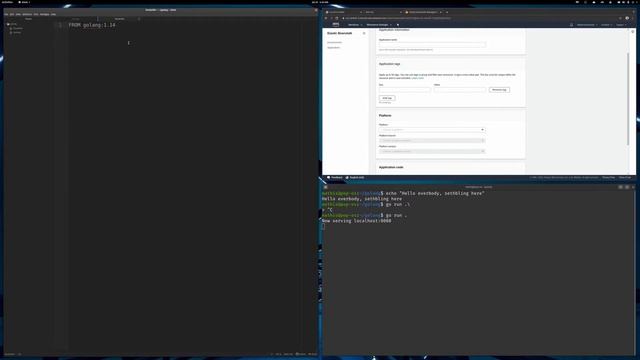640x360 pixels.
Task: Open AWS notifications bell
Action: click(571, 25)
